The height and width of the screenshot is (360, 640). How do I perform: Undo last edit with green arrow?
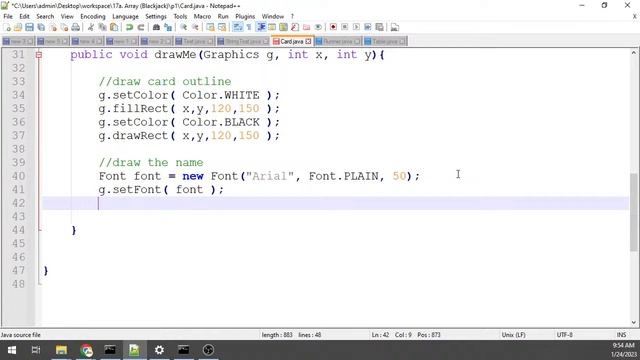(129, 27)
